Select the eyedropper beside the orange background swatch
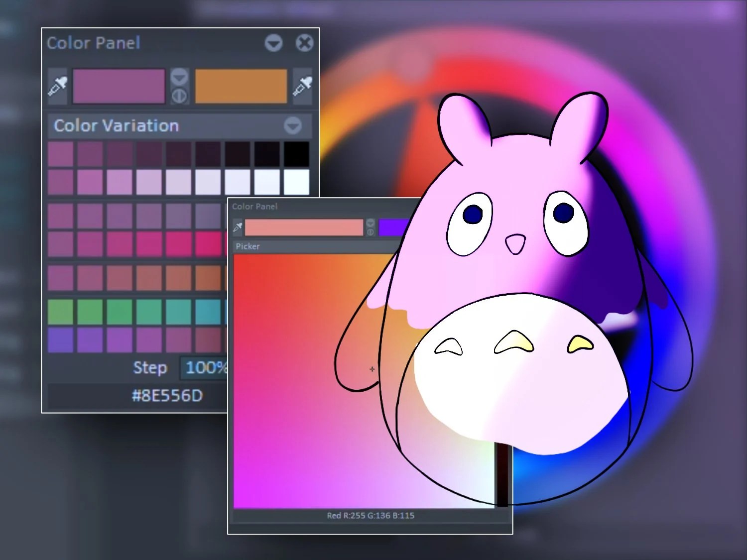Screen dimensions: 747x560 (x=302, y=86)
